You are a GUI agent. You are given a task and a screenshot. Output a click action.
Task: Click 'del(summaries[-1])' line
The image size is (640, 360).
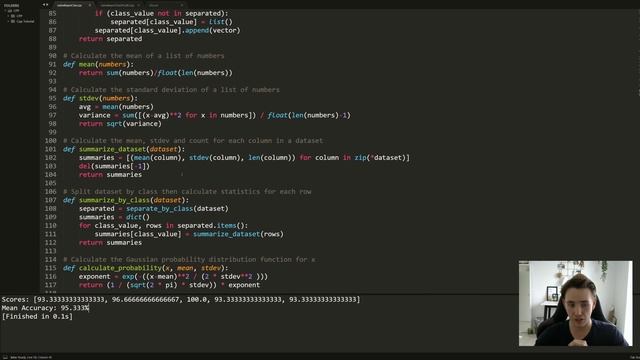[x=114, y=166]
